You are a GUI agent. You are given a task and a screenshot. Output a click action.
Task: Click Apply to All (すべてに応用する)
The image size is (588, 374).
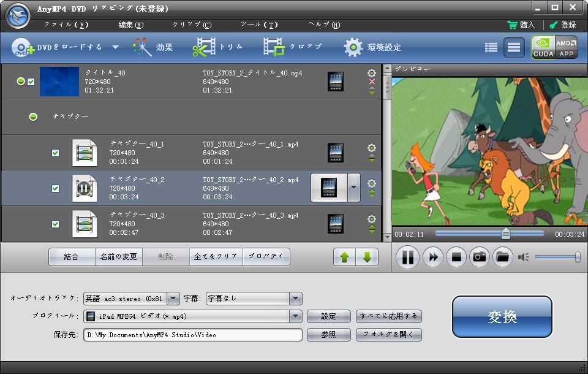click(x=389, y=316)
